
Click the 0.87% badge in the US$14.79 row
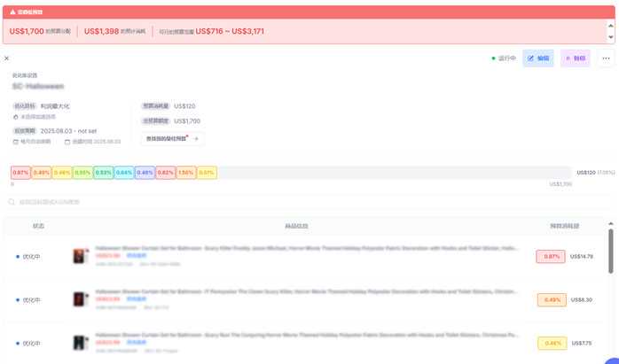[x=551, y=257]
